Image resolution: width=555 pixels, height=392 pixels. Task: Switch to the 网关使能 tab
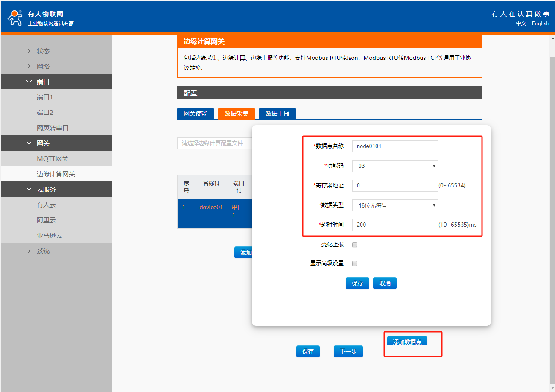[196, 114]
